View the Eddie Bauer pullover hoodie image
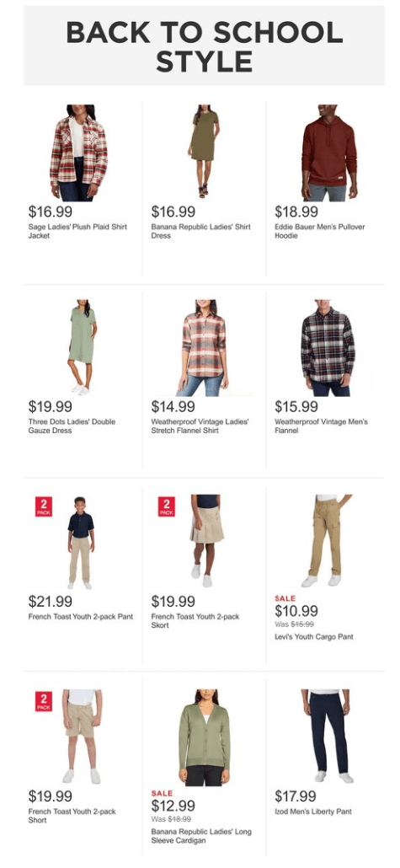This screenshot has height=868, width=400. click(x=328, y=153)
